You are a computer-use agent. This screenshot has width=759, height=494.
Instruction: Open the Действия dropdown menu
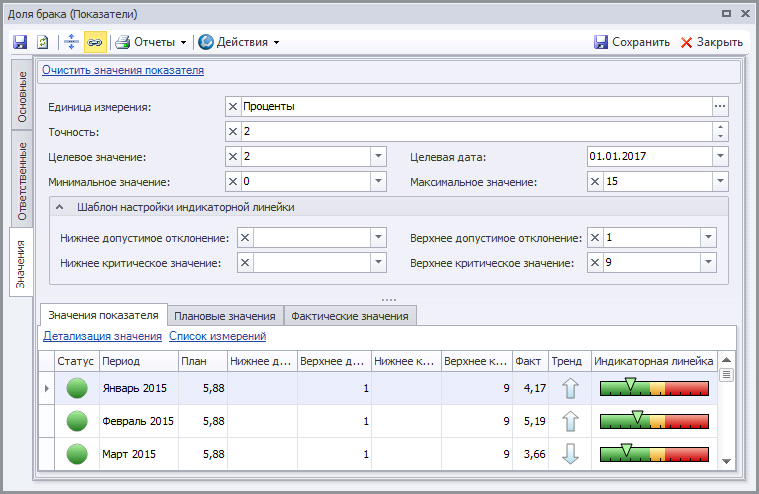tap(239, 42)
